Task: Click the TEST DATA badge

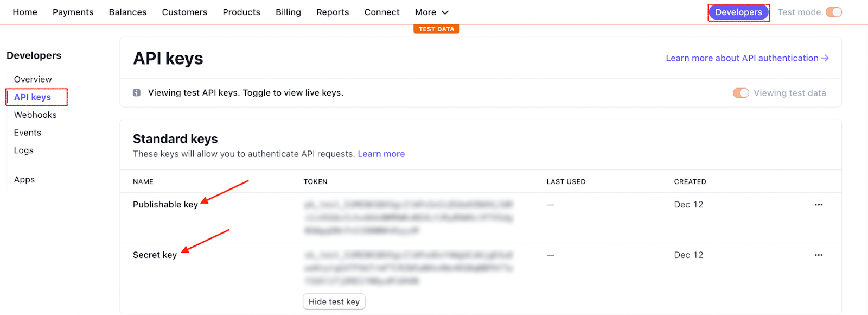Action: pyautogui.click(x=436, y=29)
